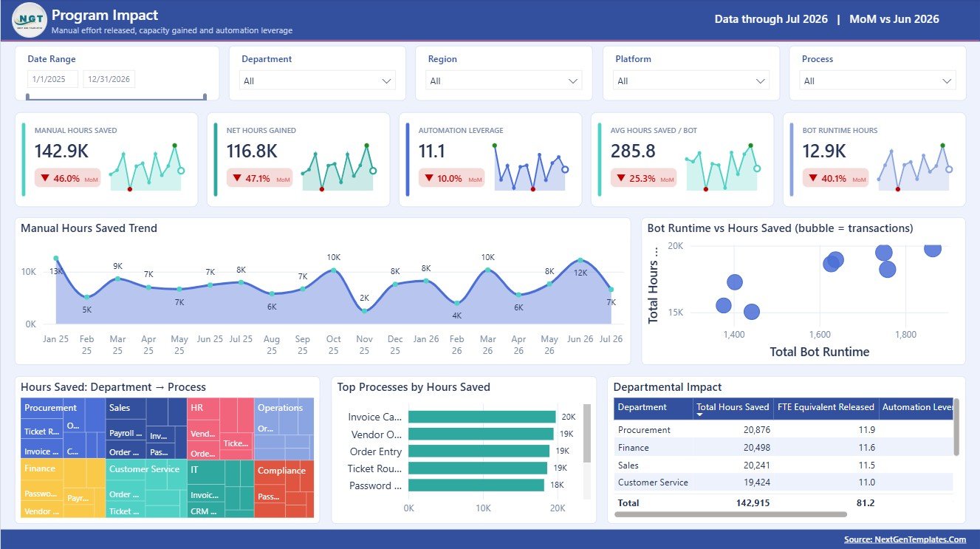Grab the right handle of date range slider
The width and height of the screenshot is (980, 549).
(205, 96)
